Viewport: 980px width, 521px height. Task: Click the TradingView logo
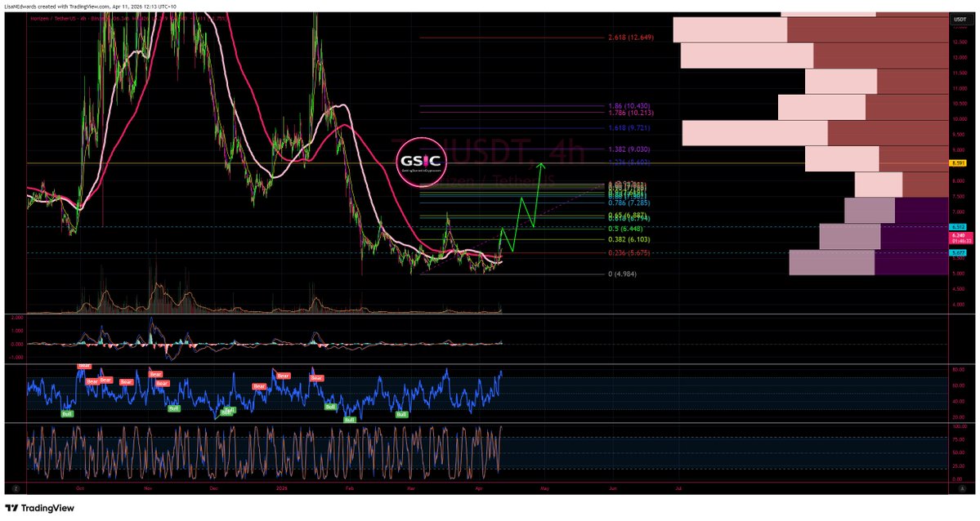click(39, 508)
